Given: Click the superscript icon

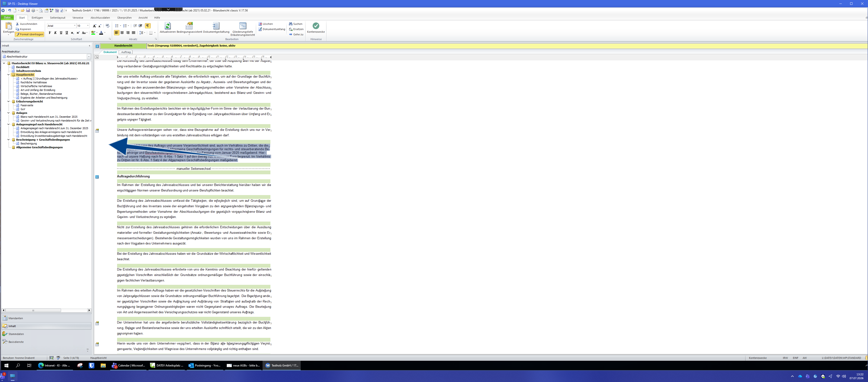Looking at the screenshot, I should 78,33.
